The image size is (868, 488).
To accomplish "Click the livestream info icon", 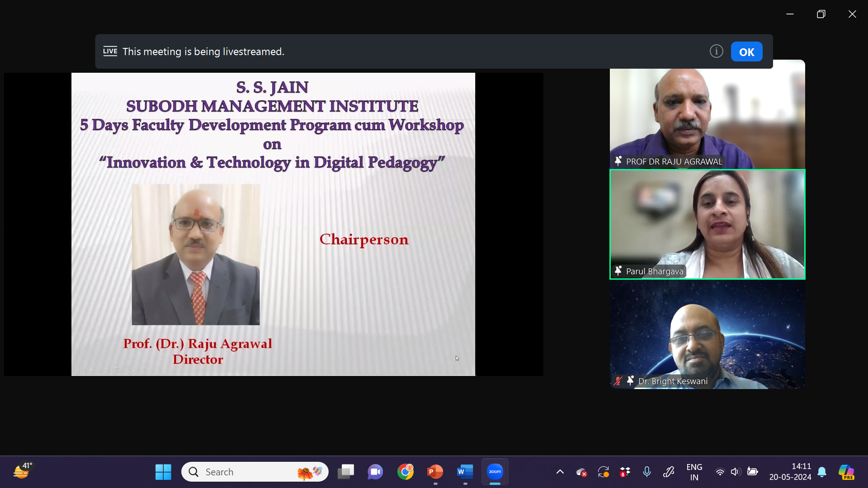I will (716, 52).
